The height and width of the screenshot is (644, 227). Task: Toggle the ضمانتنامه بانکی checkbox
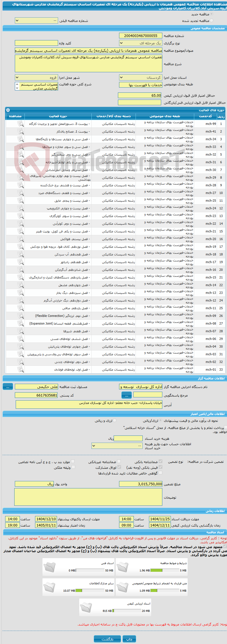(160, 461)
